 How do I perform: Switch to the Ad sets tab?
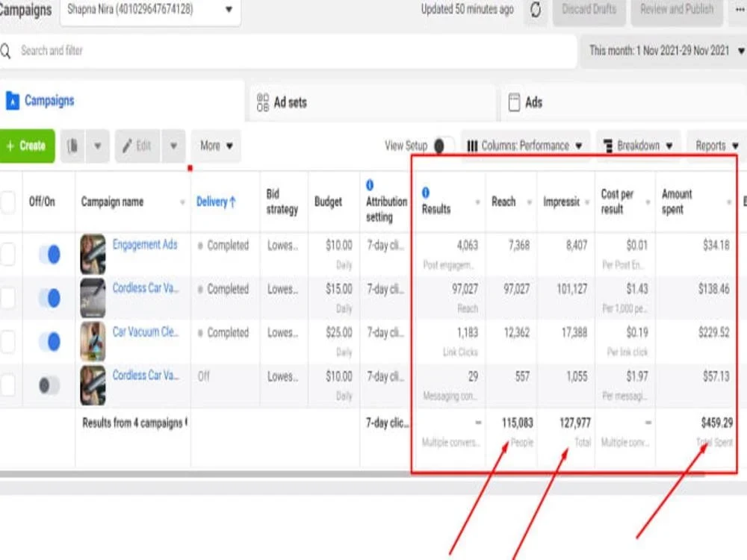point(373,102)
